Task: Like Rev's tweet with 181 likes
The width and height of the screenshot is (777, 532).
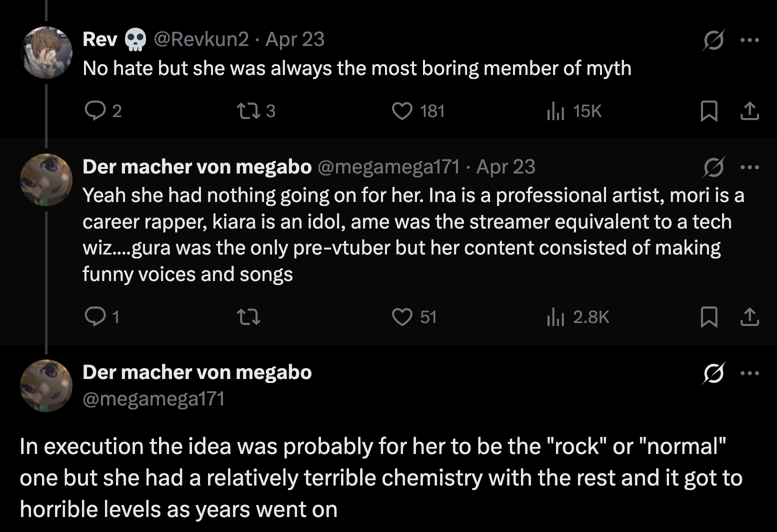Action: pos(402,111)
